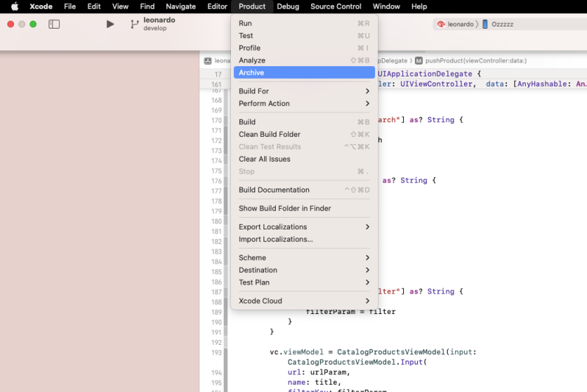Click the source control branch icon
This screenshot has height=392, width=587.
[x=134, y=24]
